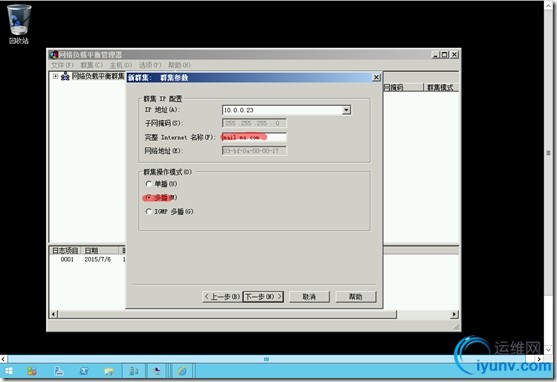The height and width of the screenshot is (382, 557).
Task: Go back with the 上一步 button
Action: (222, 296)
